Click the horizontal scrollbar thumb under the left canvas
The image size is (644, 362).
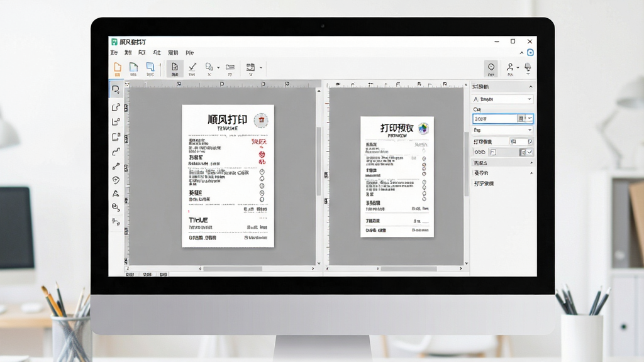point(233,269)
